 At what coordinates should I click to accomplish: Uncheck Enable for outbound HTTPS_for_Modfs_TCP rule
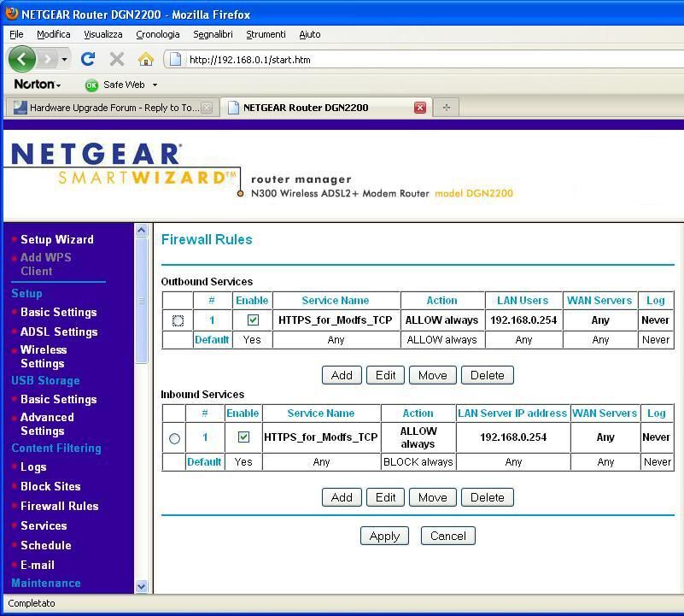pyautogui.click(x=253, y=320)
